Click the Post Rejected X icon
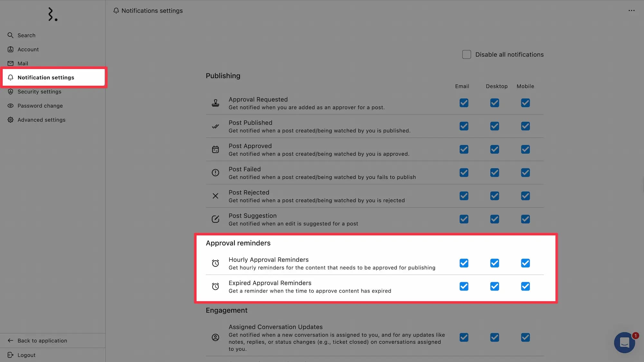 [215, 196]
